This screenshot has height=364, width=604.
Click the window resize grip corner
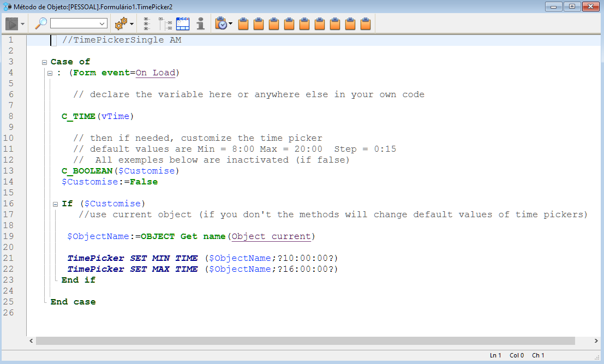pos(597,357)
